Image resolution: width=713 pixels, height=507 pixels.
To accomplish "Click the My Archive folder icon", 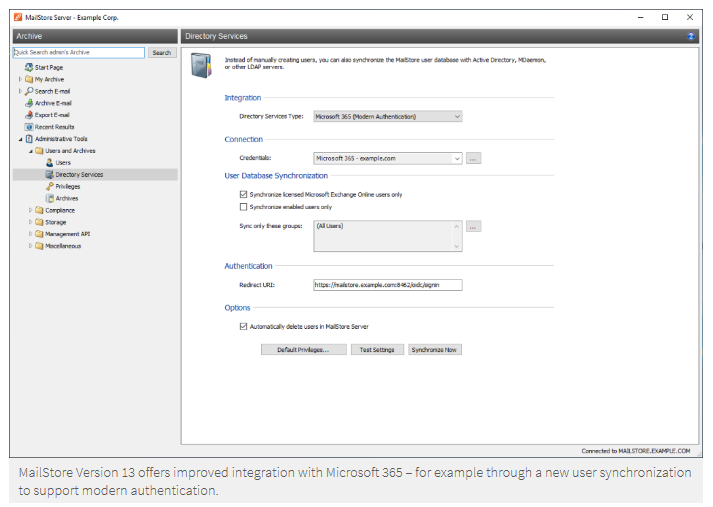I will [29, 79].
